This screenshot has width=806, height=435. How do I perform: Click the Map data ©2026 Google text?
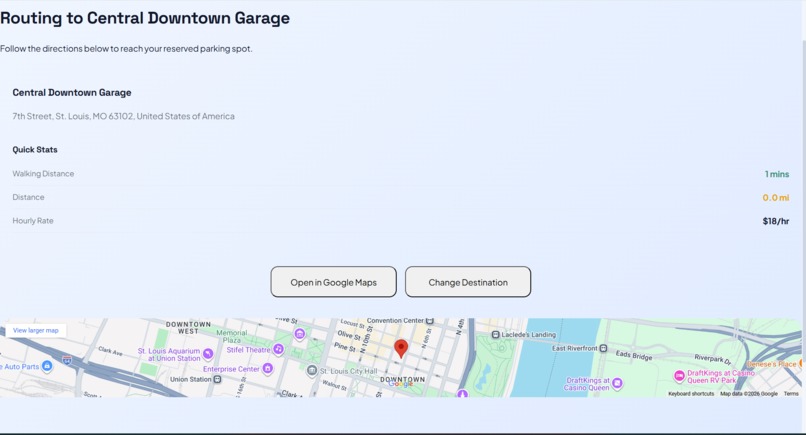(x=748, y=393)
